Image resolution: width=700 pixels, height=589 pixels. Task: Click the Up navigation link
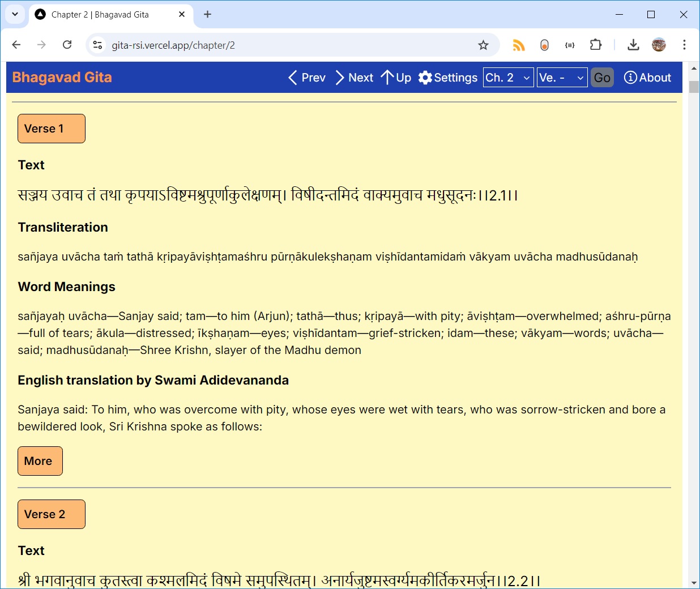[x=396, y=78]
